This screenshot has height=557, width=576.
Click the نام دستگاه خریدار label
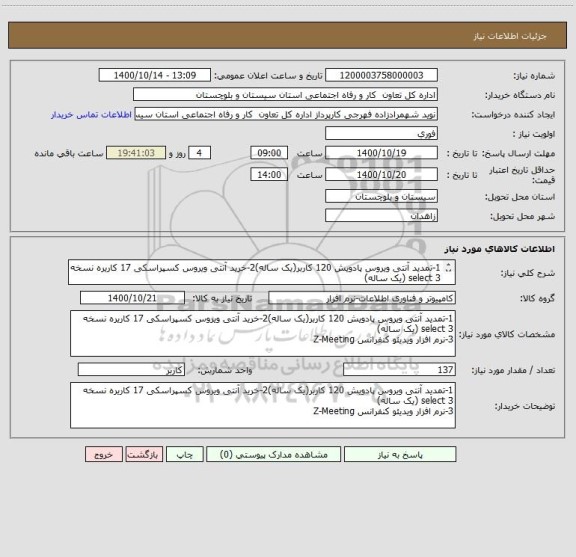coord(520,95)
